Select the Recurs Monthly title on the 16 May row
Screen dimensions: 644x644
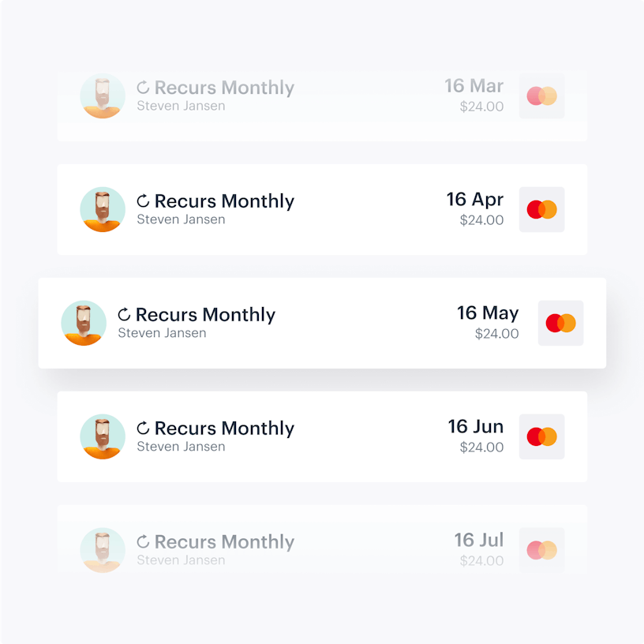pos(204,314)
